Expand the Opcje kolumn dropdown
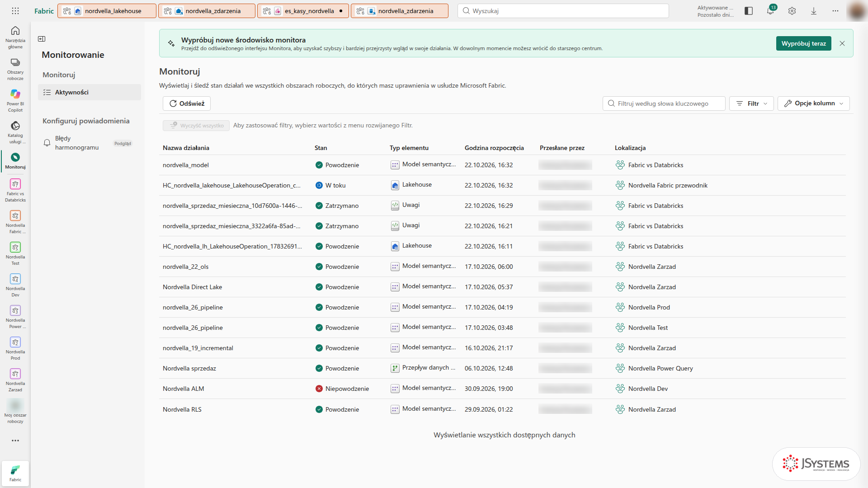868x488 pixels. [814, 103]
